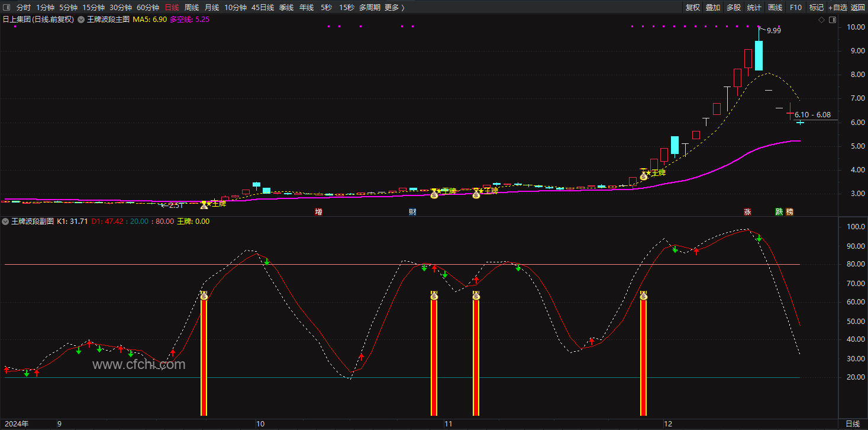Screen dimensions: 868x430
Task: Click the blue 财 event marker
Action: [x=412, y=211]
